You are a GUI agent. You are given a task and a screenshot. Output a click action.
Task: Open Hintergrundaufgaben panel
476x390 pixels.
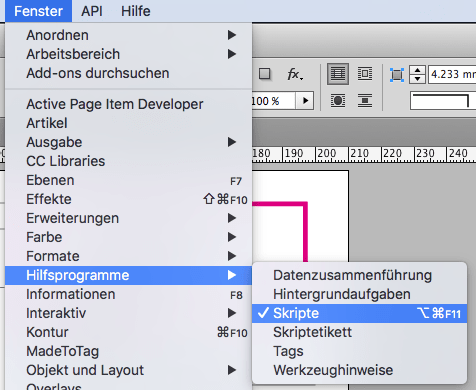coord(359,294)
